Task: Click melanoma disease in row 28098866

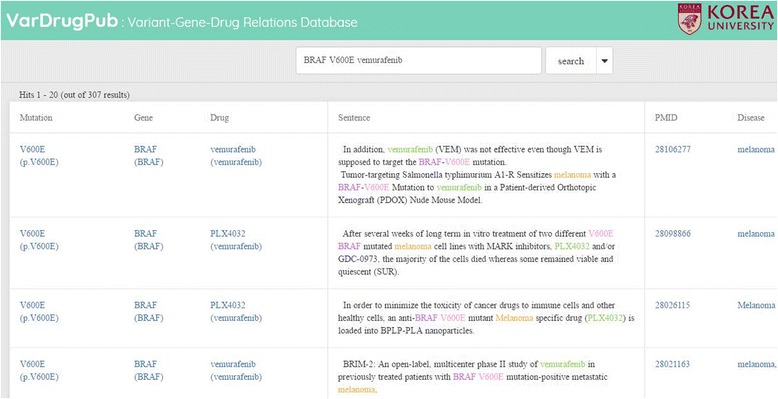Action: click(756, 234)
